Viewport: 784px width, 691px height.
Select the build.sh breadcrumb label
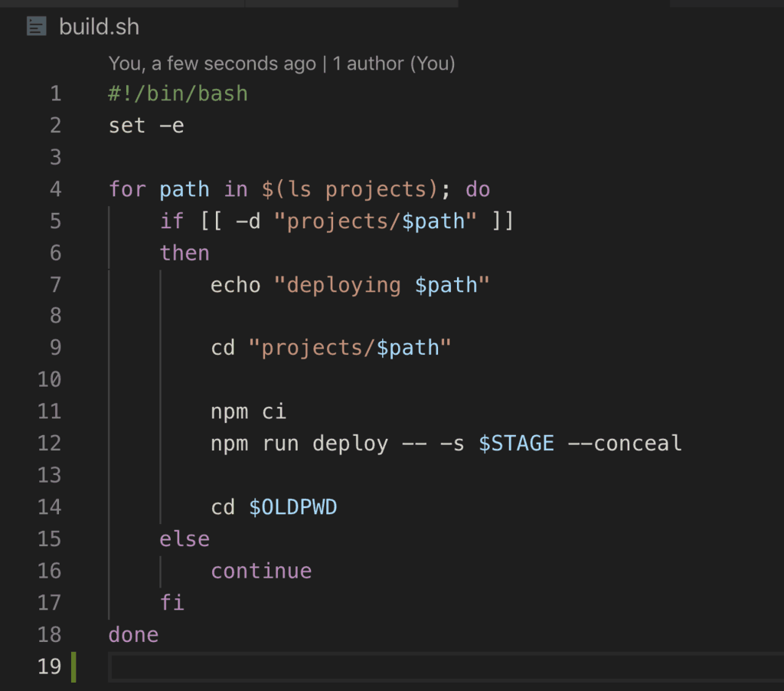pyautogui.click(x=99, y=27)
